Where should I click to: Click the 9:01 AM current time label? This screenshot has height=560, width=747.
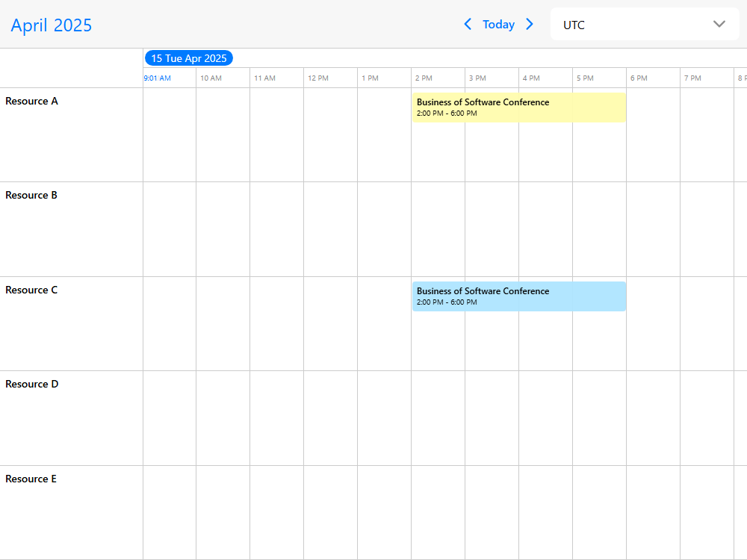157,78
